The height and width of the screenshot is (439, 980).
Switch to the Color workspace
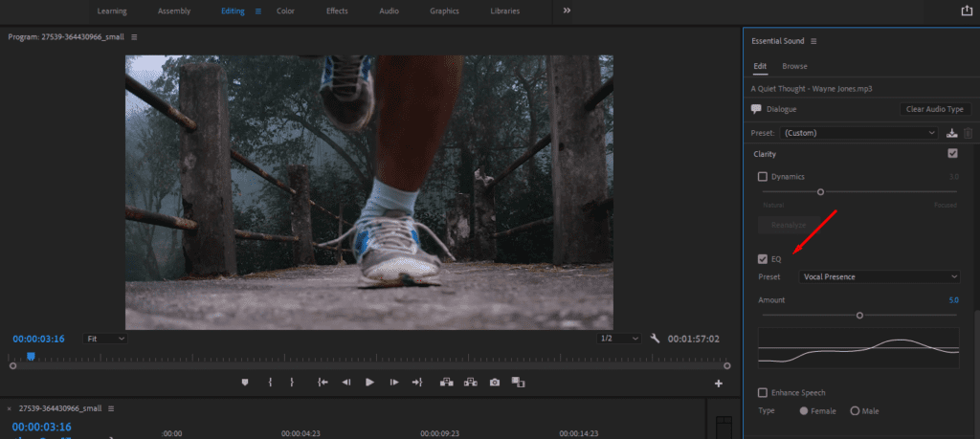tap(285, 11)
